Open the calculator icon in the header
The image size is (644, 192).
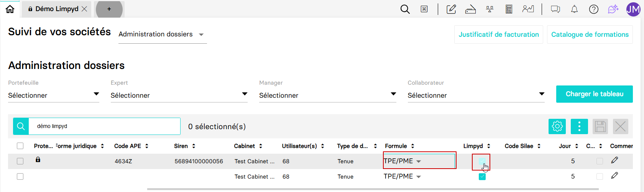click(x=509, y=9)
